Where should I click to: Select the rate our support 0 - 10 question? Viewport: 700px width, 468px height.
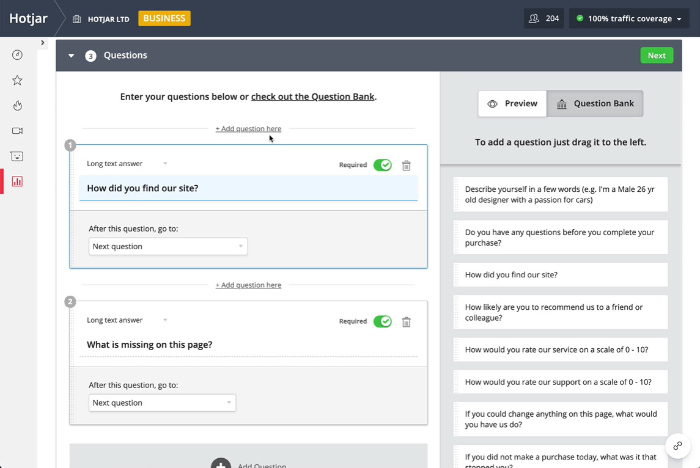click(561, 382)
